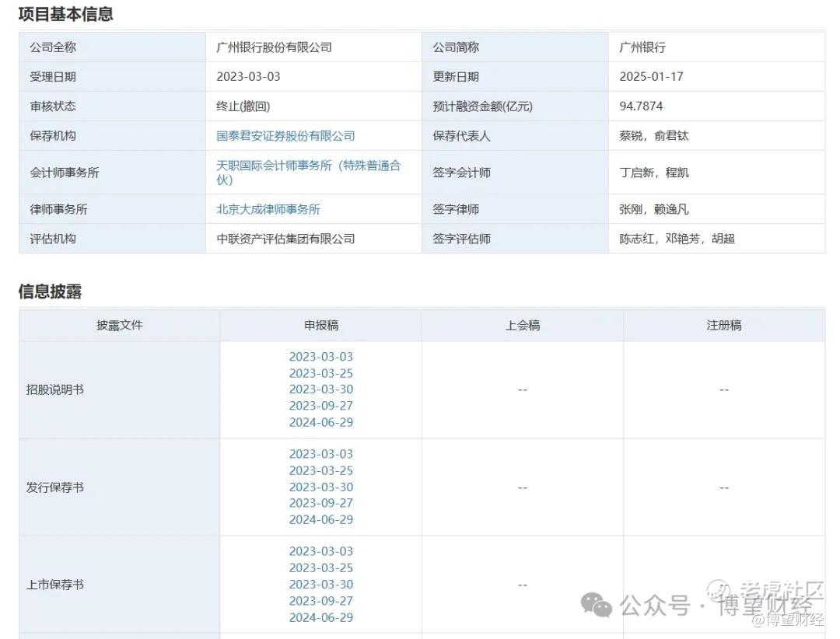Open the 招股说明书 filing dated 2023-03-03
This screenshot has width=840, height=639.
tap(321, 357)
